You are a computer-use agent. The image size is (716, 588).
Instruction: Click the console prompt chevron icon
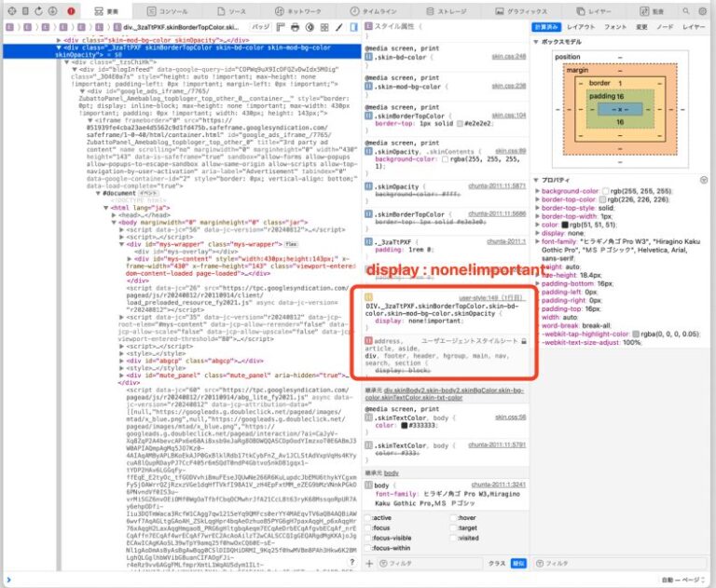click(9, 580)
